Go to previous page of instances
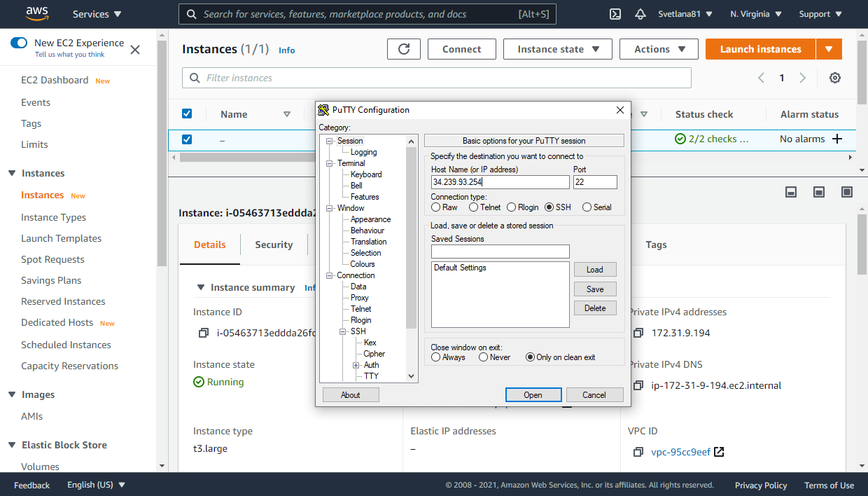Screen dimensions: 868x496 point(761,78)
